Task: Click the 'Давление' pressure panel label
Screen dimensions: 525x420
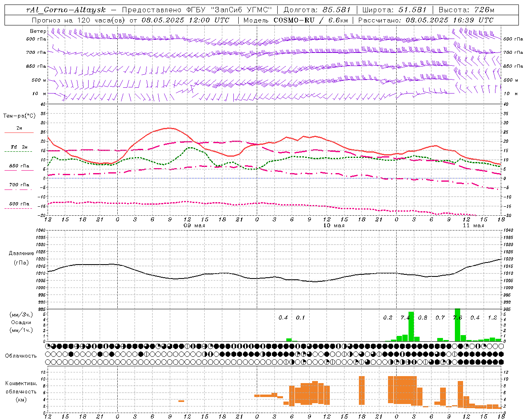Action: coord(21,253)
